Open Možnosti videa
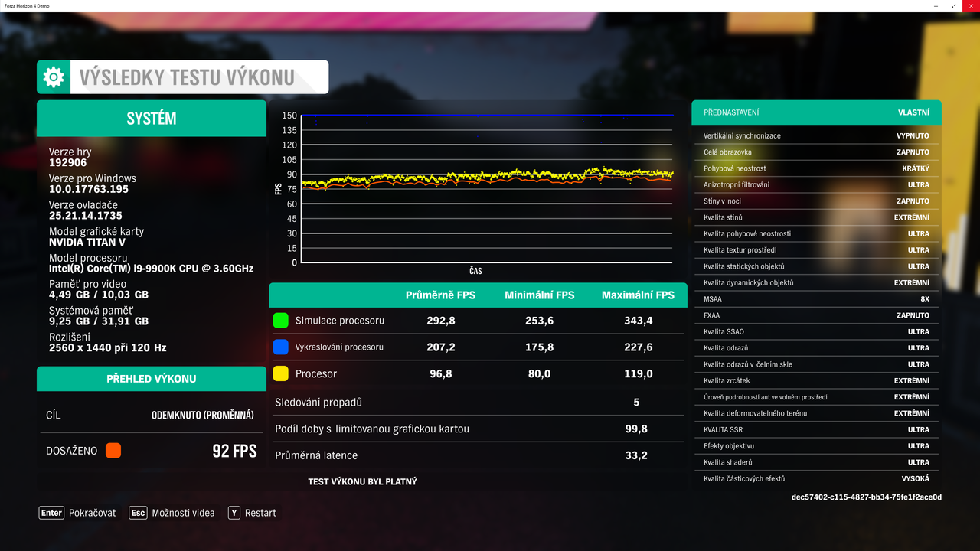This screenshot has width=980, height=551. point(183,513)
